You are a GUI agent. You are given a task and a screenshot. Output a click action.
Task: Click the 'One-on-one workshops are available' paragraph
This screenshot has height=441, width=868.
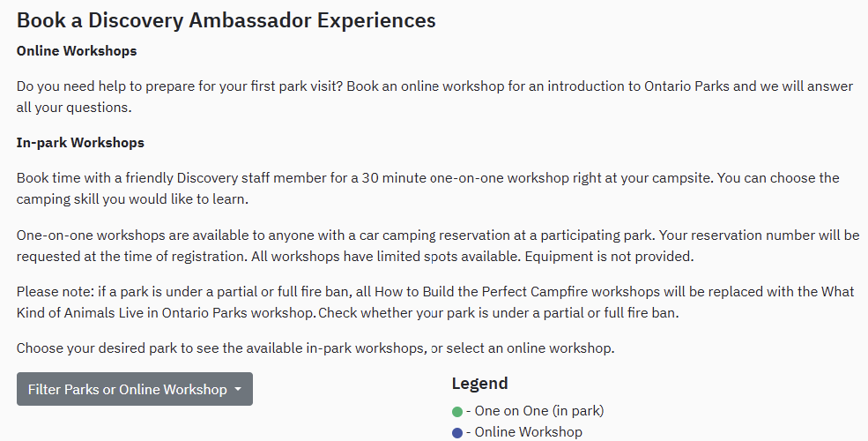(x=438, y=245)
